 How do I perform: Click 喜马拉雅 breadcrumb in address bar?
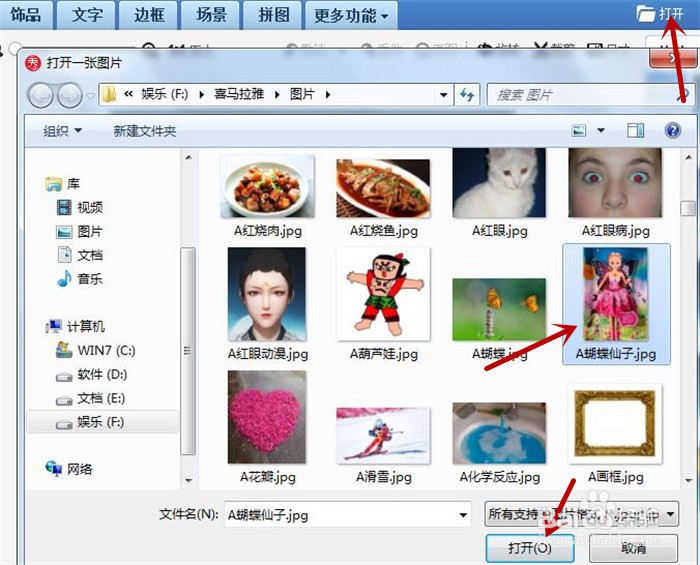(239, 94)
